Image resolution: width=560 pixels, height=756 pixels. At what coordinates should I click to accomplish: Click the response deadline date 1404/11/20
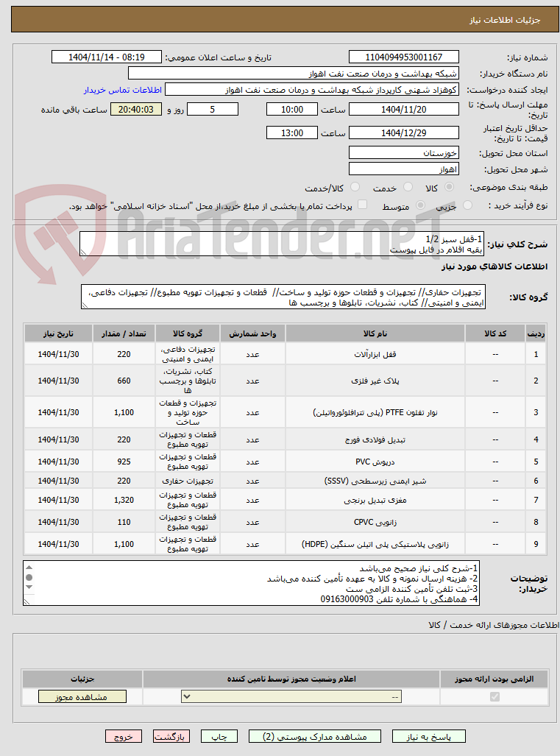pos(404,110)
